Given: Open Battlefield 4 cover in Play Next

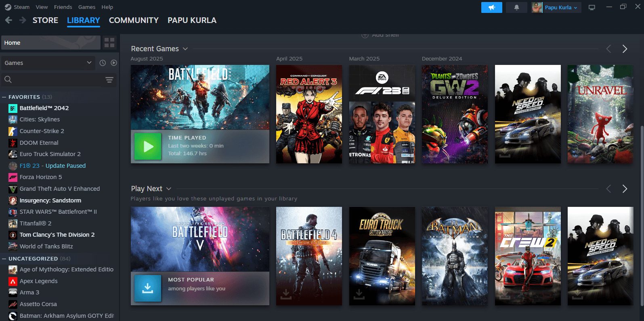Looking at the screenshot, I should coord(309,256).
